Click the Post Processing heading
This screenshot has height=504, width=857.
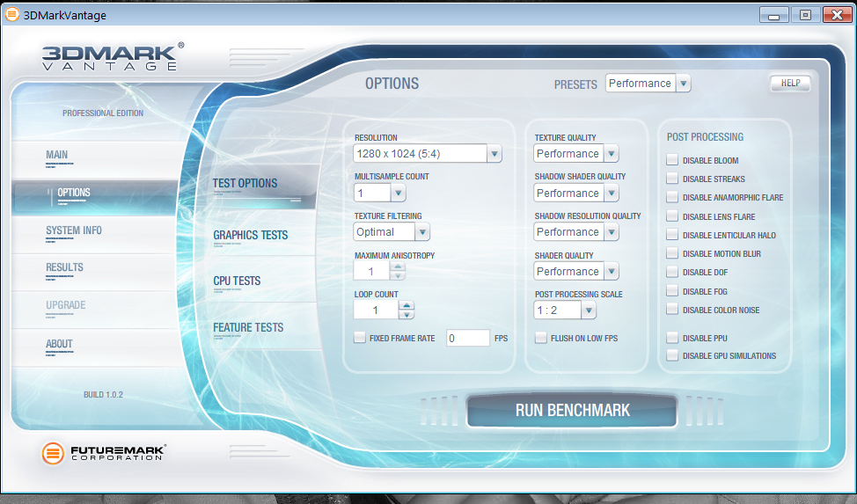tap(705, 137)
